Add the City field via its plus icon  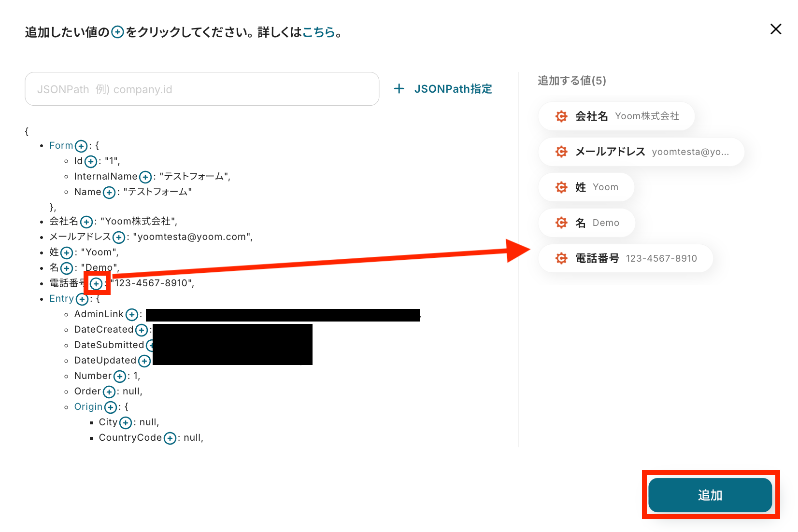tap(126, 422)
